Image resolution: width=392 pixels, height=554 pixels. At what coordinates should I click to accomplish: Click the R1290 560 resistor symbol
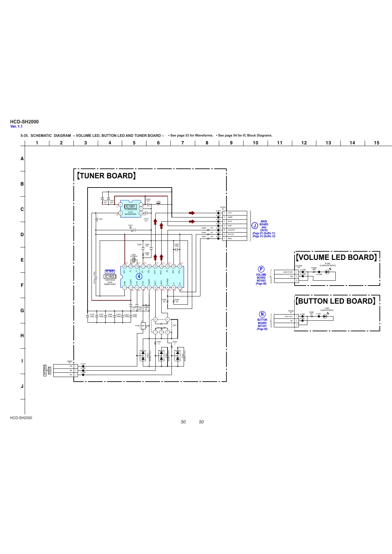(x=314, y=272)
